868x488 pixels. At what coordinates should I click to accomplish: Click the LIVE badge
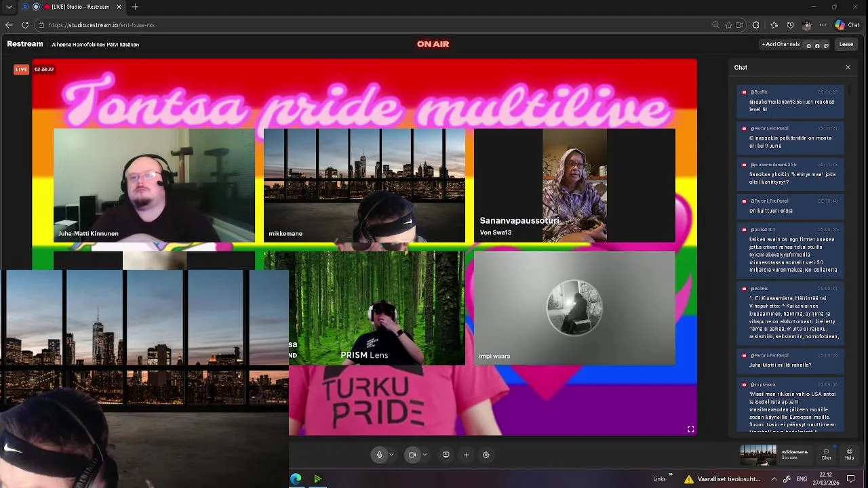(22, 69)
